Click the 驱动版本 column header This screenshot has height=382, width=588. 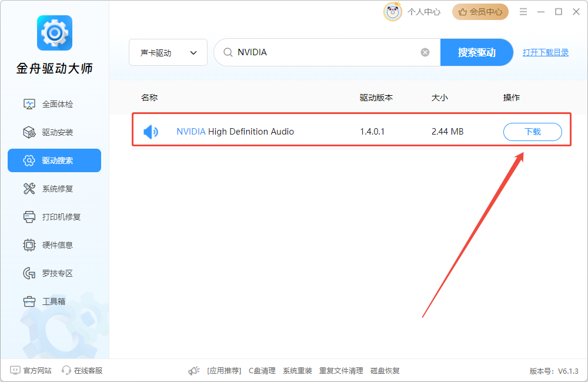pyautogui.click(x=376, y=98)
